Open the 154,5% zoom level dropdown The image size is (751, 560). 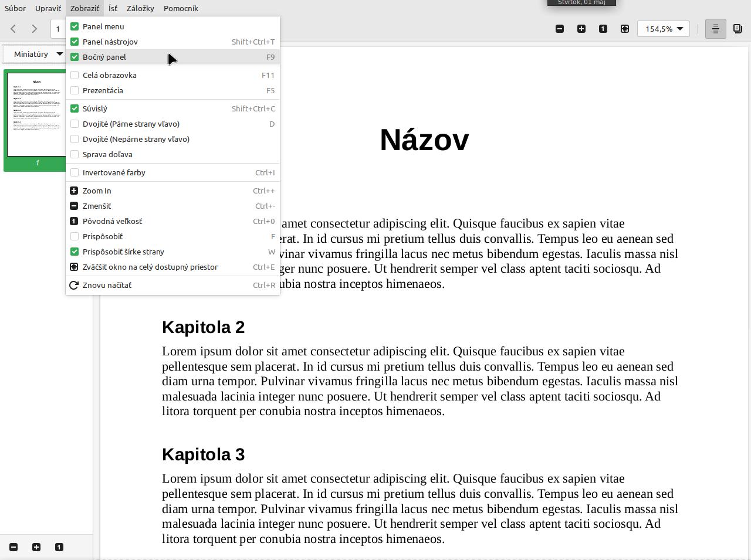click(664, 29)
